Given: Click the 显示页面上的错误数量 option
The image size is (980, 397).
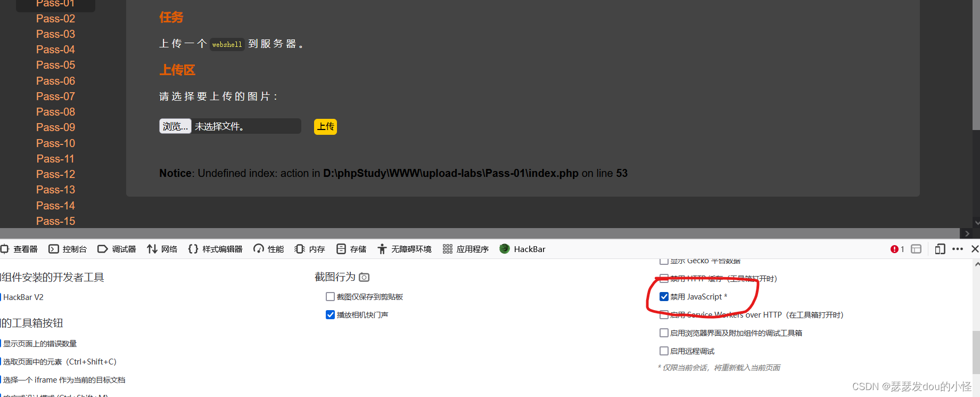Looking at the screenshot, I should [x=40, y=344].
